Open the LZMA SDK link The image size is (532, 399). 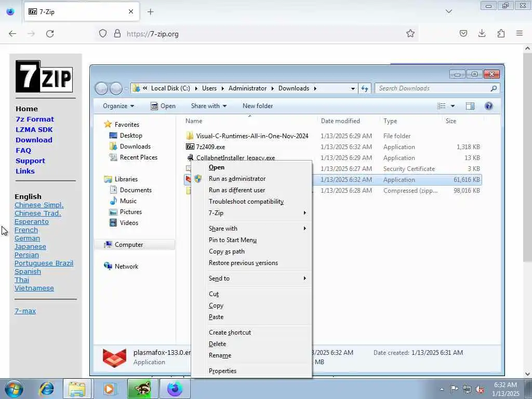(x=34, y=129)
